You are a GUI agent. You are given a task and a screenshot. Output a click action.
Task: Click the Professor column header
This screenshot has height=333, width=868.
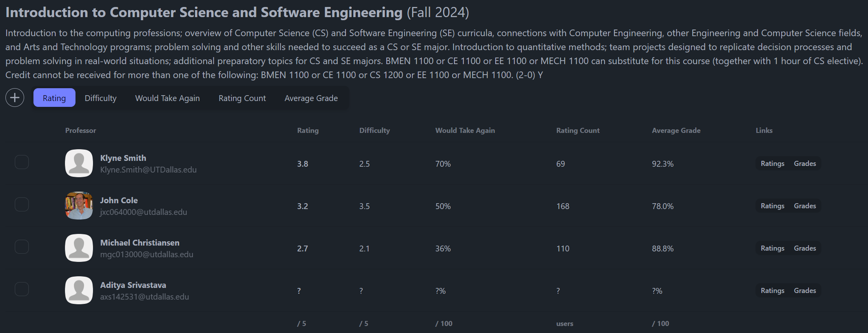pos(81,131)
